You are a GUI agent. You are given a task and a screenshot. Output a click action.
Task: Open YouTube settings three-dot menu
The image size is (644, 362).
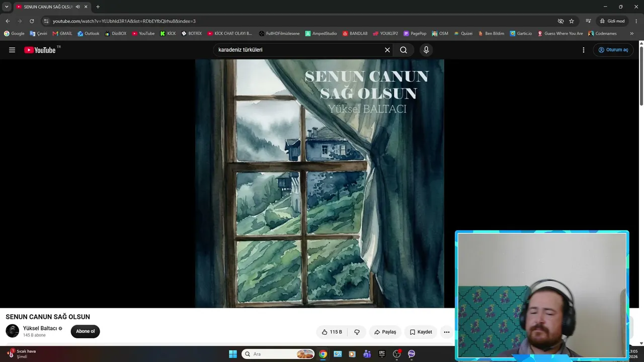pos(584,50)
